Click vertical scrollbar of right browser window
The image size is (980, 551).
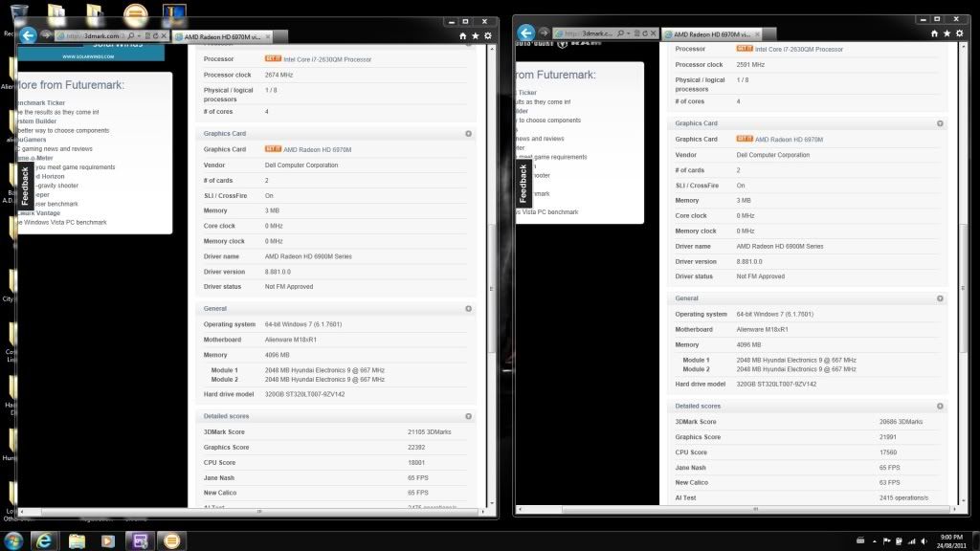[x=965, y=272]
